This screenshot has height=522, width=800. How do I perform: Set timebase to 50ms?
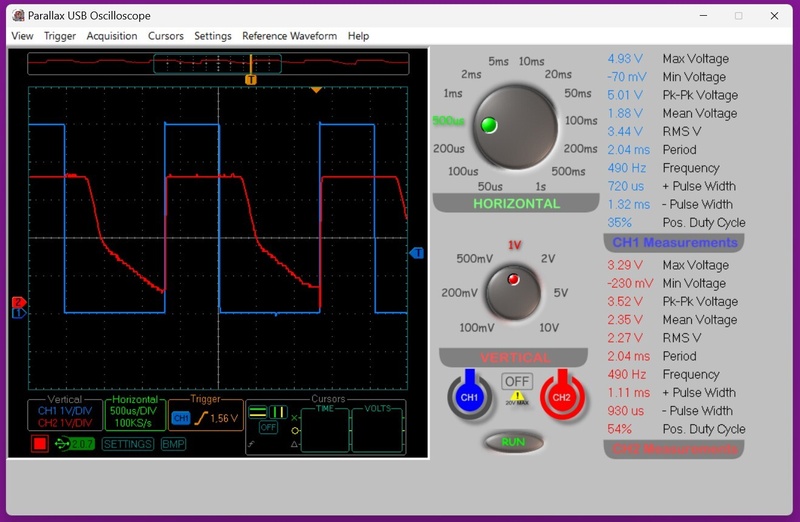click(x=578, y=93)
